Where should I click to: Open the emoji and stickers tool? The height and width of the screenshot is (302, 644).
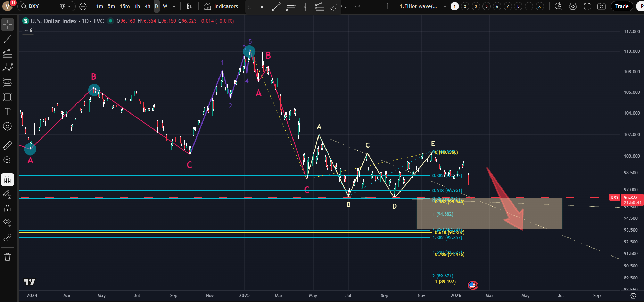(7, 126)
